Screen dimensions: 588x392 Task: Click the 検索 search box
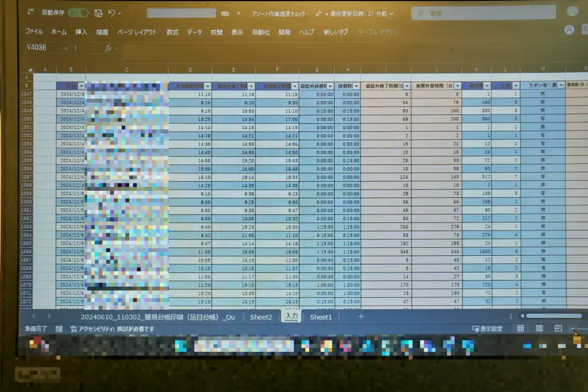coord(483,13)
